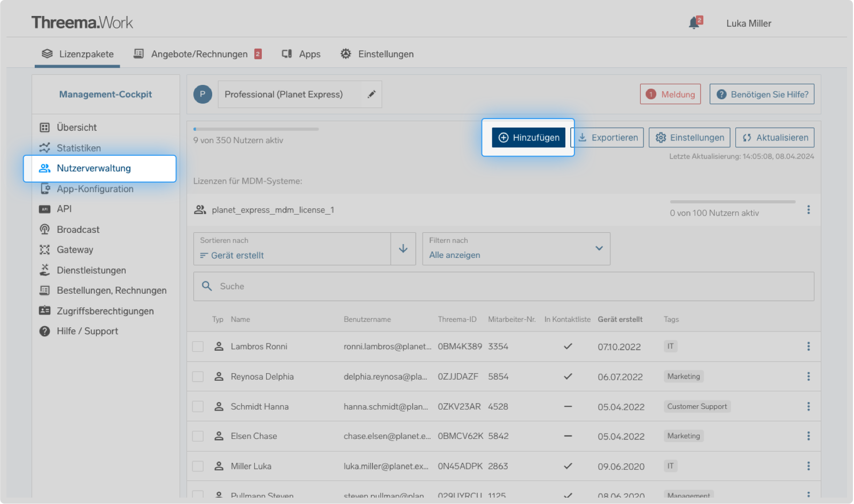Open three-dot menu for Miller Luka
Screen dimensions: 854x504
(808, 466)
